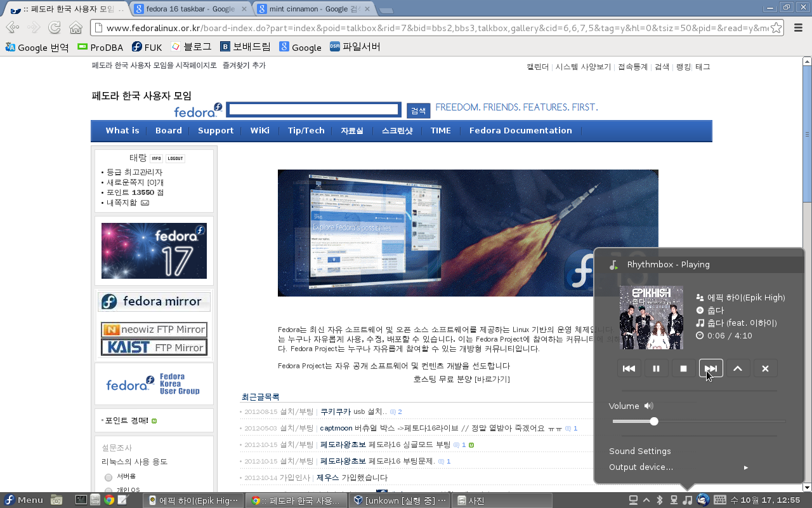Pause the Rhythmbox playback

click(x=657, y=368)
